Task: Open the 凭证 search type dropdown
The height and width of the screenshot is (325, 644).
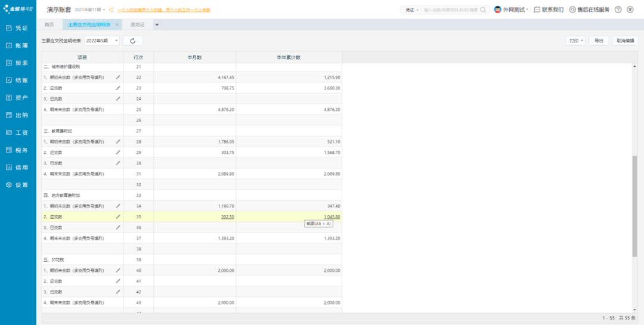Action: pyautogui.click(x=412, y=10)
